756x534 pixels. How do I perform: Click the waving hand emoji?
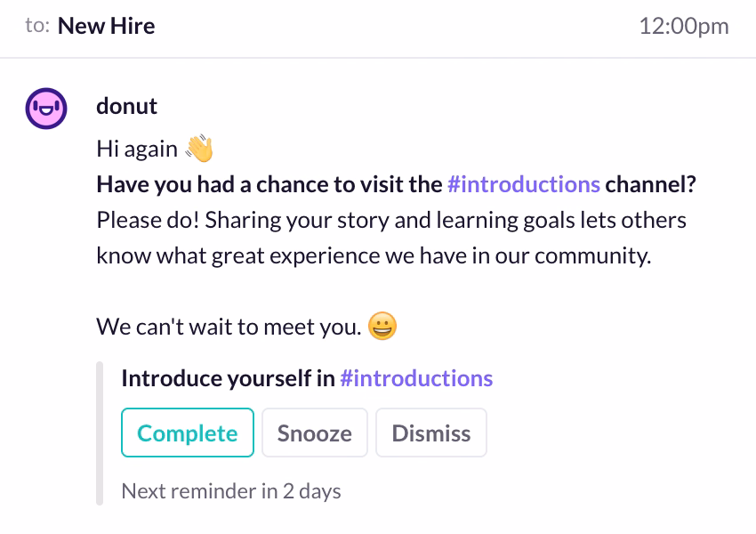(x=199, y=149)
